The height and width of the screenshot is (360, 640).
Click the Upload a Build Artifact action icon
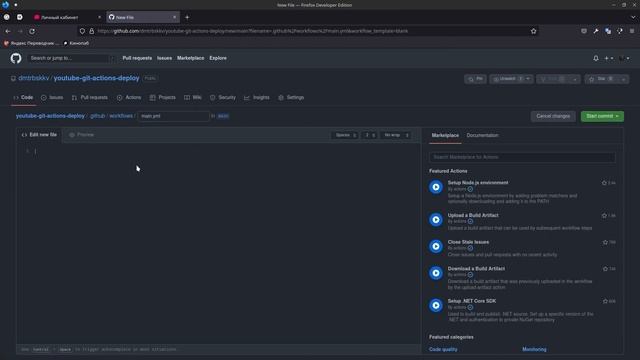coord(436,220)
